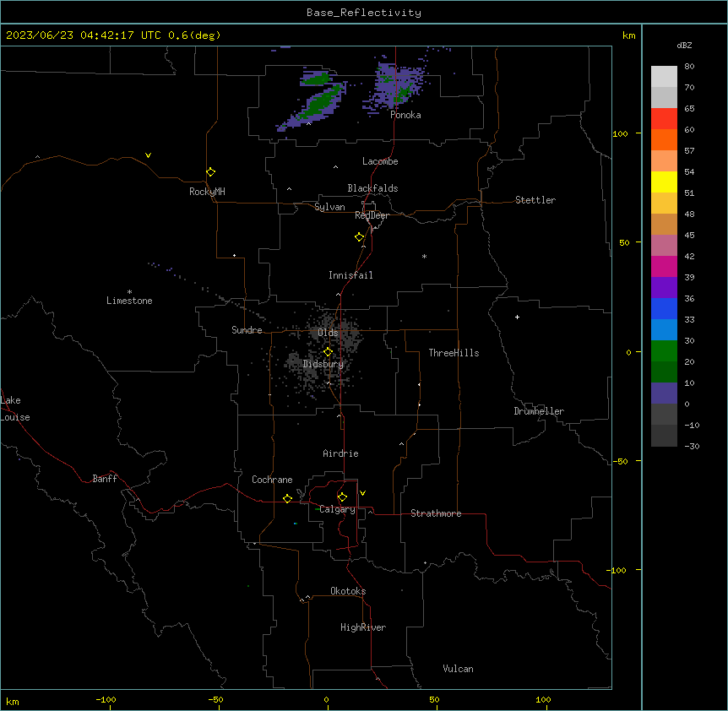Click the Innisfail city label
Screen dimensions: 728x711
pos(350,275)
